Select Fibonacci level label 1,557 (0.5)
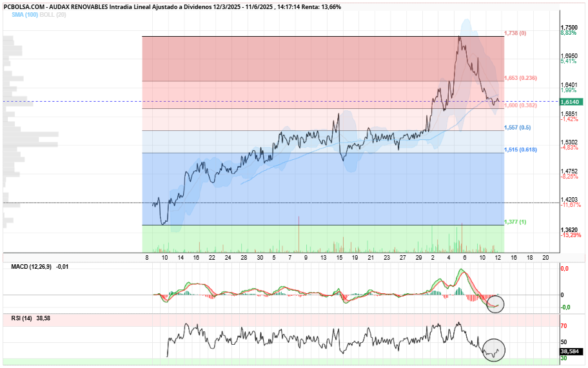The image size is (588, 368). [518, 128]
